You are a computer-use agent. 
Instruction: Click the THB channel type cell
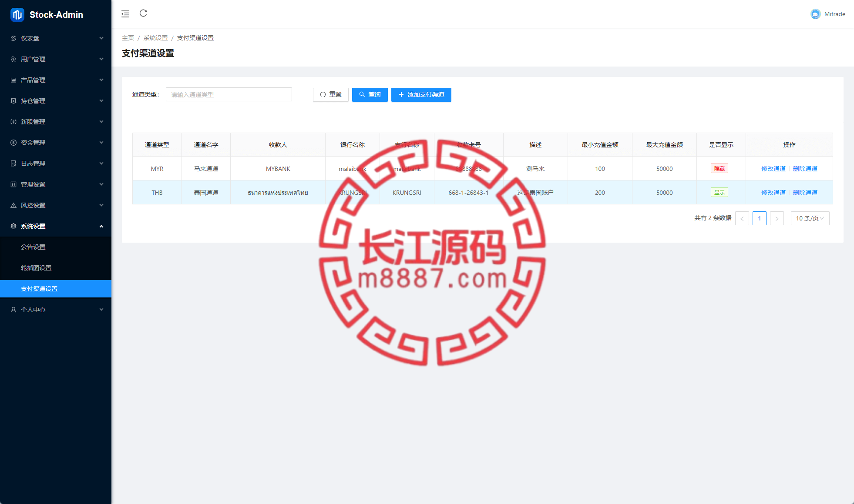[x=157, y=193]
